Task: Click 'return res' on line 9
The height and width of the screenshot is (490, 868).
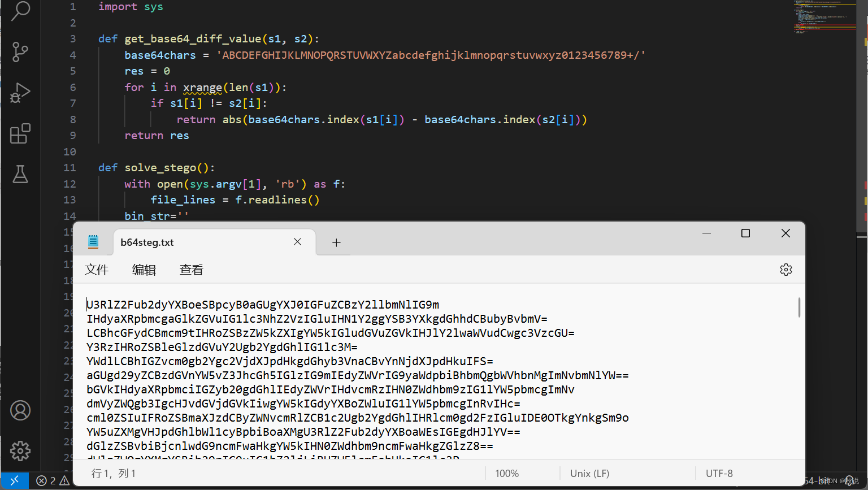Action: click(157, 136)
